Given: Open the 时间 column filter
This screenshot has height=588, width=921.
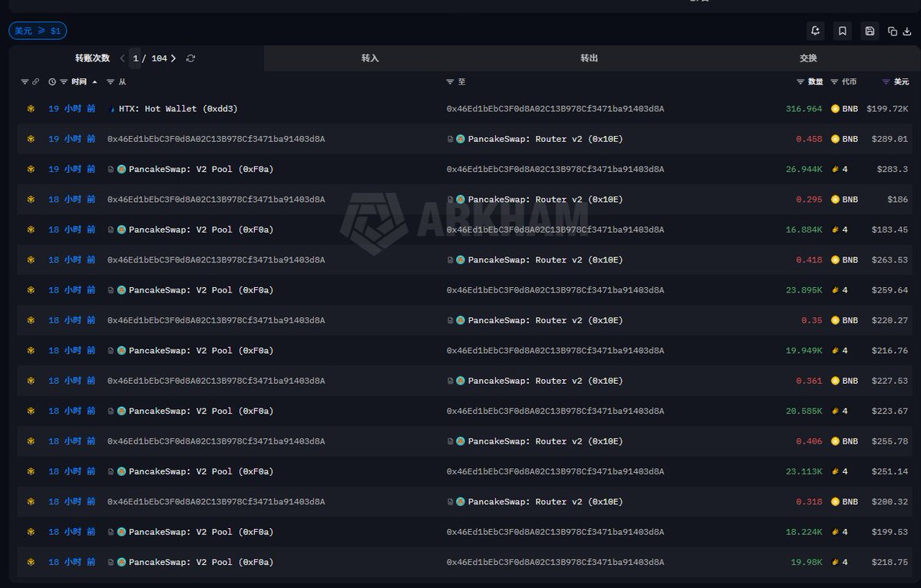Looking at the screenshot, I should [x=64, y=81].
